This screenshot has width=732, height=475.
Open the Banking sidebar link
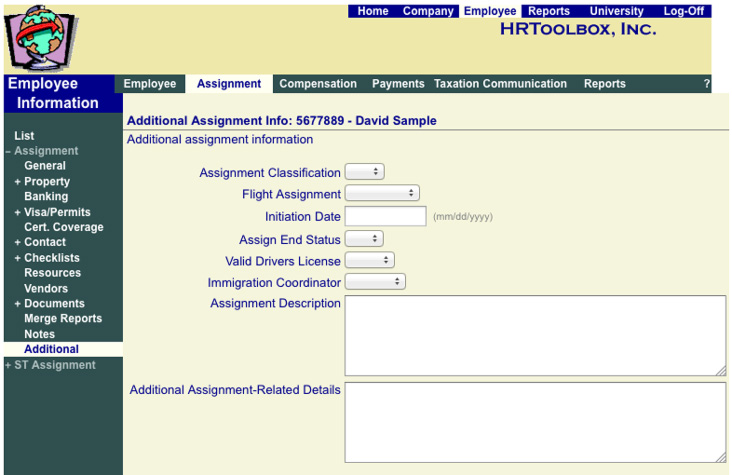(x=46, y=197)
